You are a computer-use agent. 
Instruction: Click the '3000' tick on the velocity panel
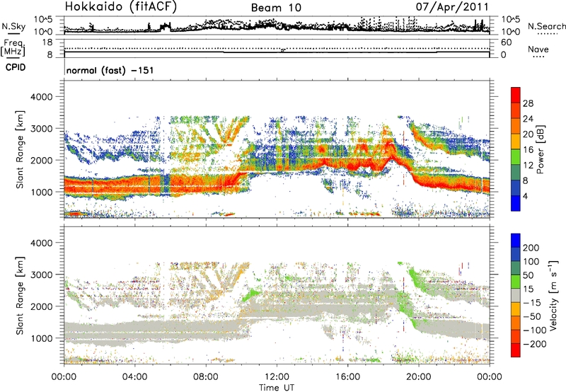click(42, 275)
